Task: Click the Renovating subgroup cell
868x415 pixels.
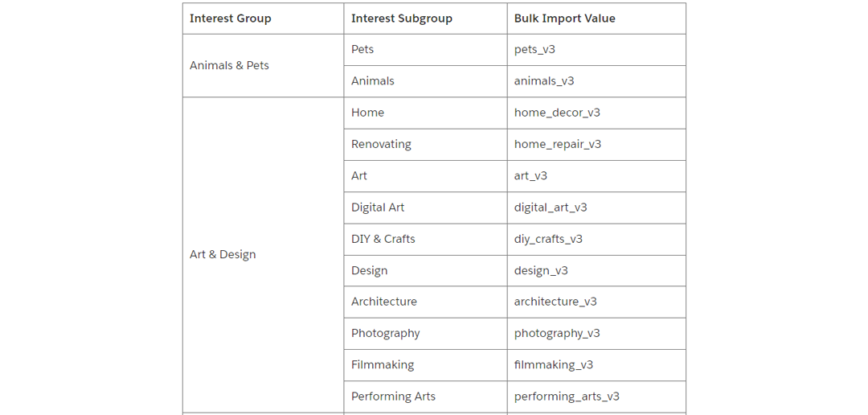Action: point(381,144)
